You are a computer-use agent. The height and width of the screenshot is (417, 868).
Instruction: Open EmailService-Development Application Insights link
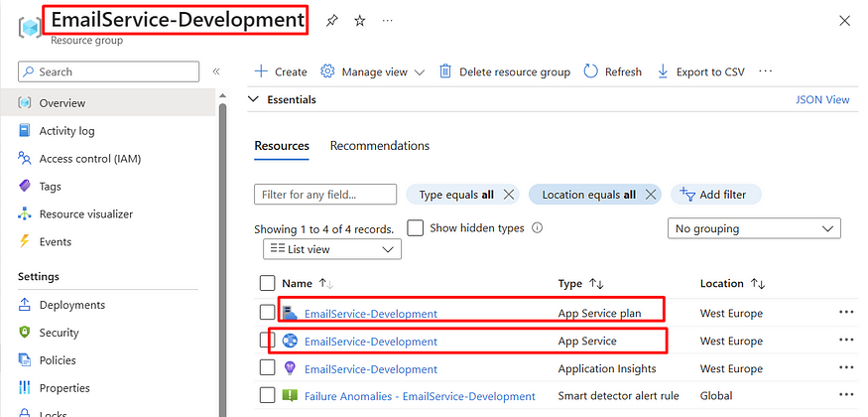pos(371,369)
